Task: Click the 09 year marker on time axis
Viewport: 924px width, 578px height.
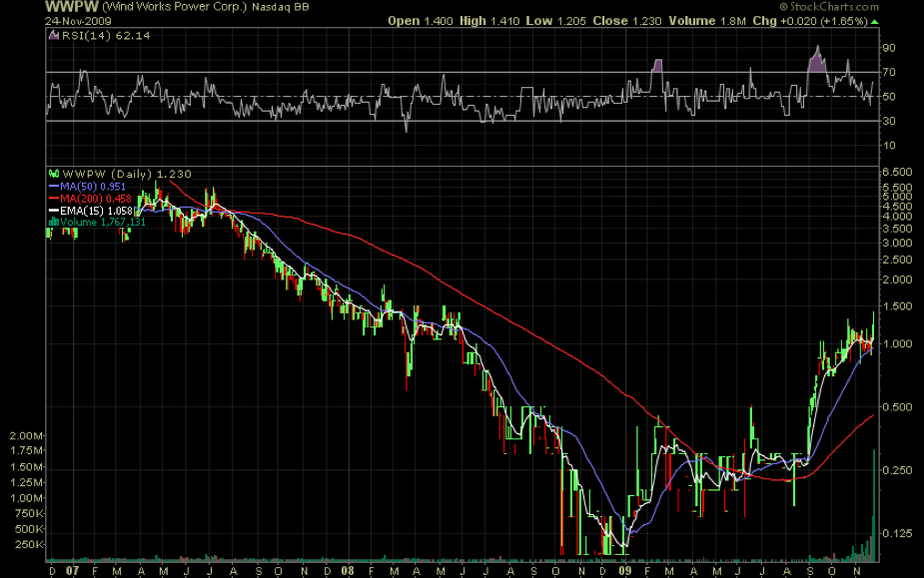Action: click(x=625, y=571)
